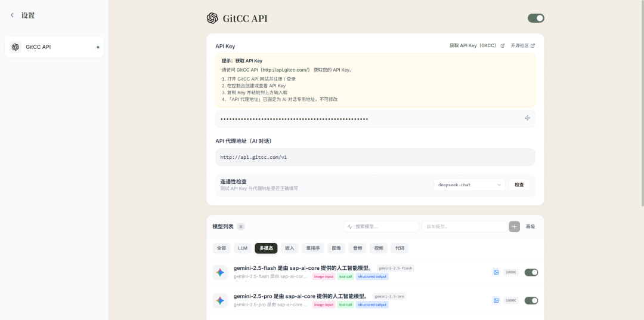Click the 添加模型 input field

(x=465, y=227)
